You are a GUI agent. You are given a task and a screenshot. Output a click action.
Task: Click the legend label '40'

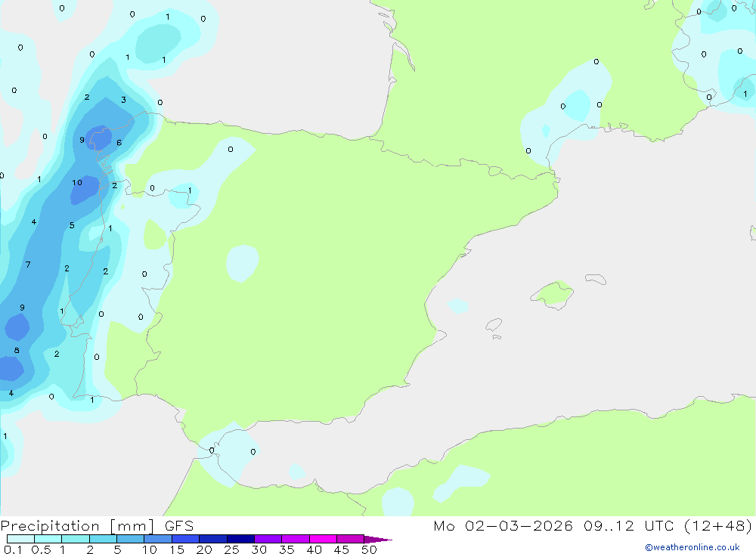[x=314, y=549]
